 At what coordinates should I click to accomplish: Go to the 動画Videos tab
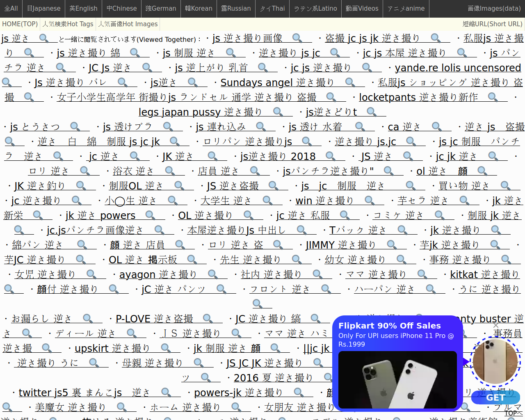coord(362,9)
